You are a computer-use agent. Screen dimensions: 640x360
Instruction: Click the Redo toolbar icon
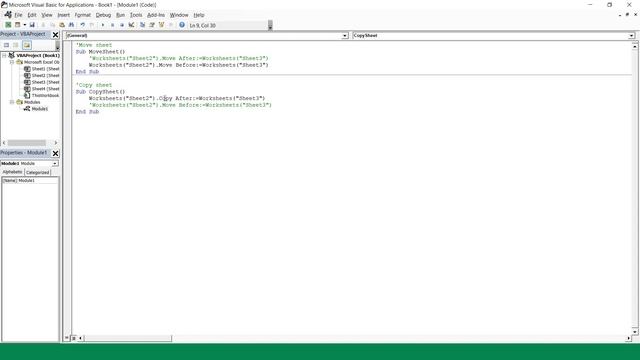click(92, 25)
